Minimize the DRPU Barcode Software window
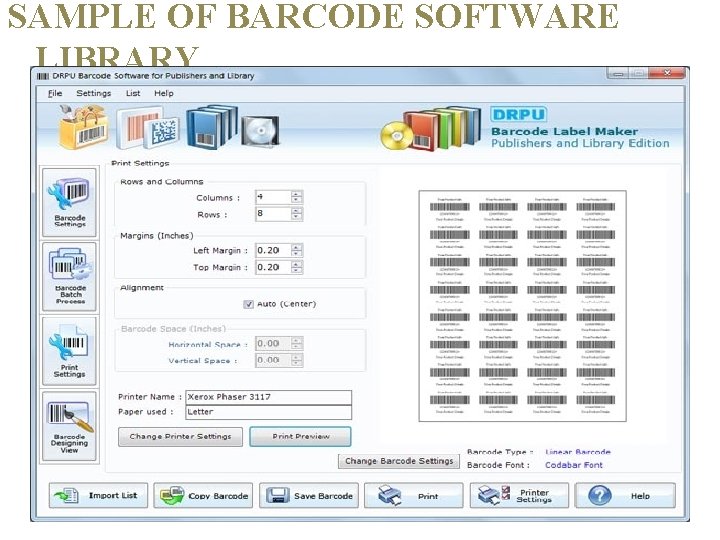Viewport: 720px width, 540px height. pos(618,73)
